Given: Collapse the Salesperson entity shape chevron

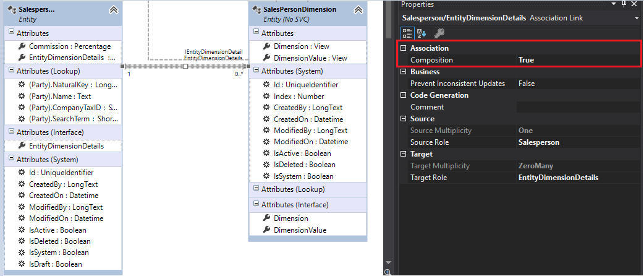Looking at the screenshot, I should tap(113, 11).
